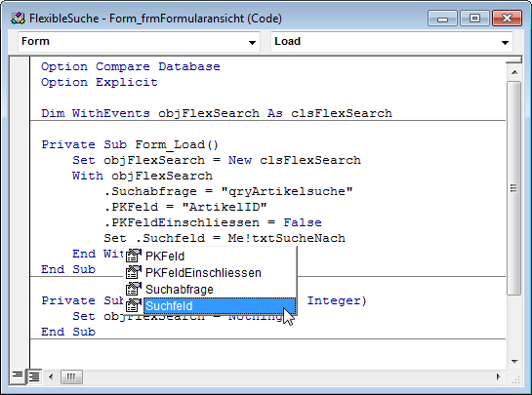Click the horizontal scrollbar right arrow
532x395 pixels.
pos(498,376)
